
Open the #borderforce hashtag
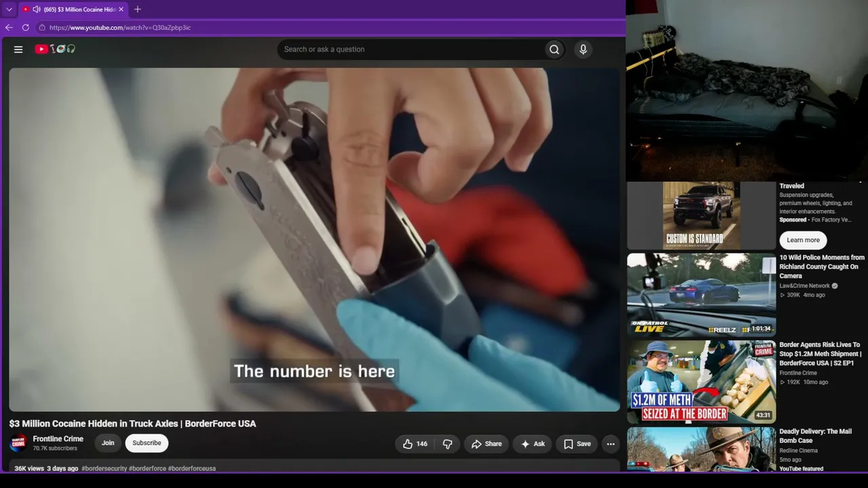coord(147,468)
